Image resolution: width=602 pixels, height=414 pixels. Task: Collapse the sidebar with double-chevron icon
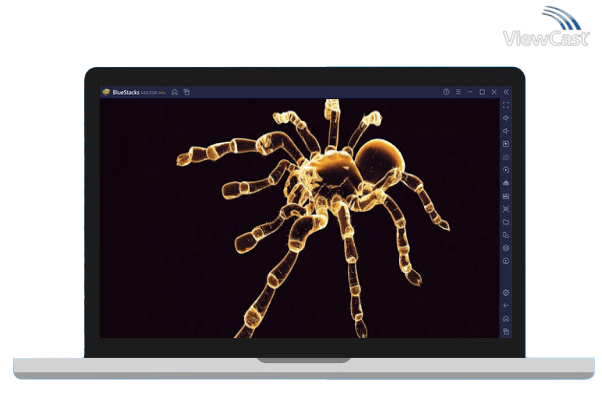pos(506,92)
